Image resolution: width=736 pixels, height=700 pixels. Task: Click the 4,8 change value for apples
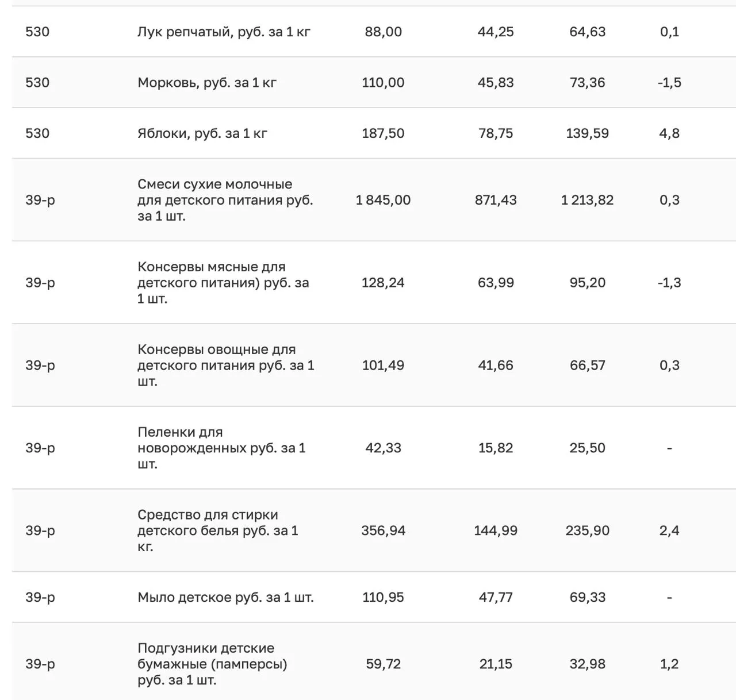pyautogui.click(x=669, y=133)
